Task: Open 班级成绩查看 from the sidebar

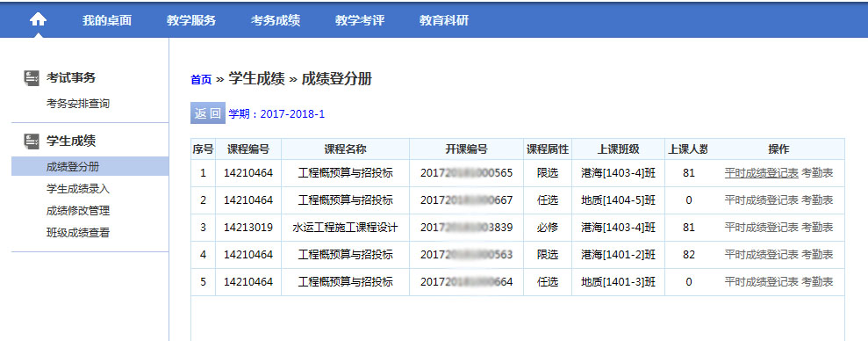Action: [x=78, y=233]
